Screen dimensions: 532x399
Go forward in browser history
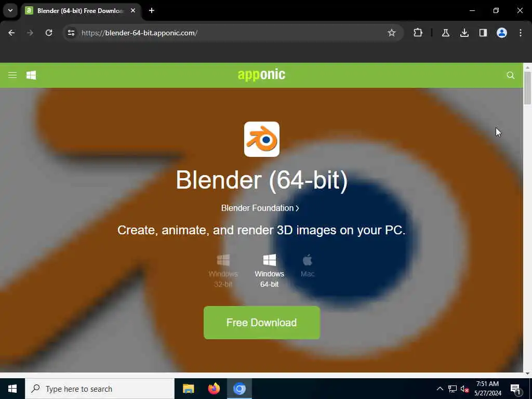tap(30, 33)
